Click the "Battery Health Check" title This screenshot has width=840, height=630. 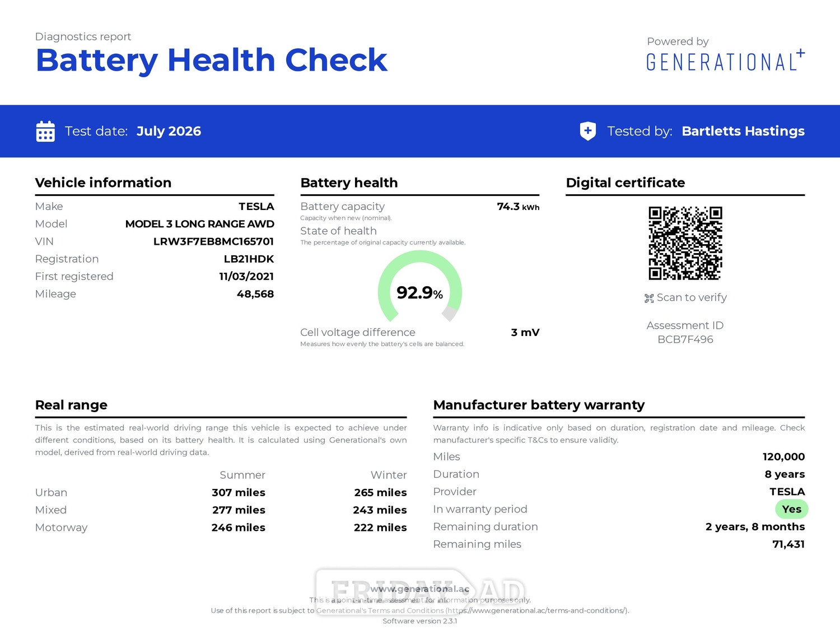(x=211, y=60)
